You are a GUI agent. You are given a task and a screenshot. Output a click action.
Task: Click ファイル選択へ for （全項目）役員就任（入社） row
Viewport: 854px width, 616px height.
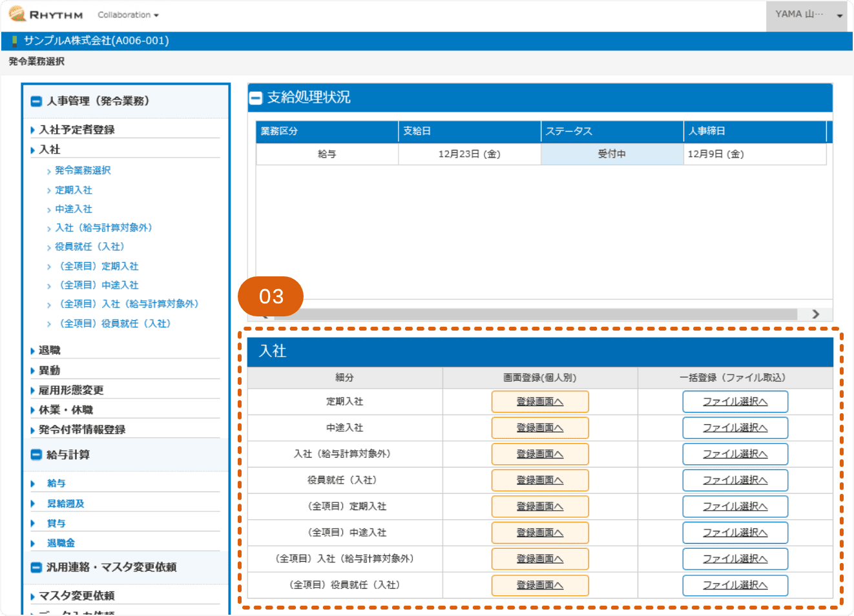[735, 586]
